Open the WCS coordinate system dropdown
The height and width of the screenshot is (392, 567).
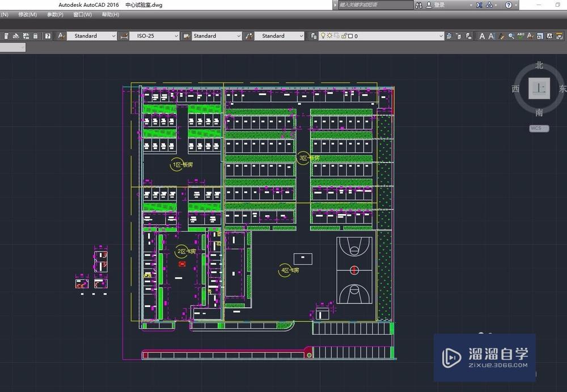(x=539, y=129)
